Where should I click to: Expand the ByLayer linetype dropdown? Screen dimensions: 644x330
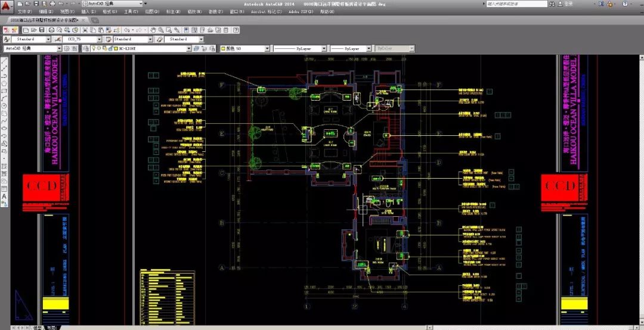point(324,48)
